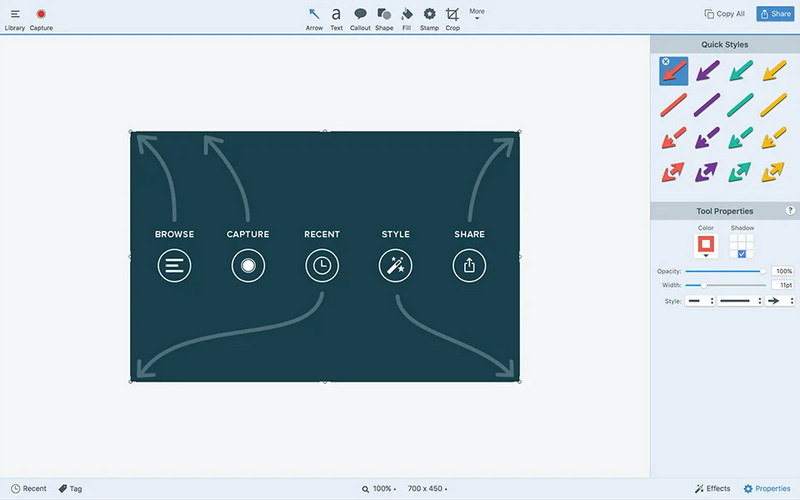
Task: Open the arrow end style dropdown
Action: pyautogui.click(x=779, y=301)
